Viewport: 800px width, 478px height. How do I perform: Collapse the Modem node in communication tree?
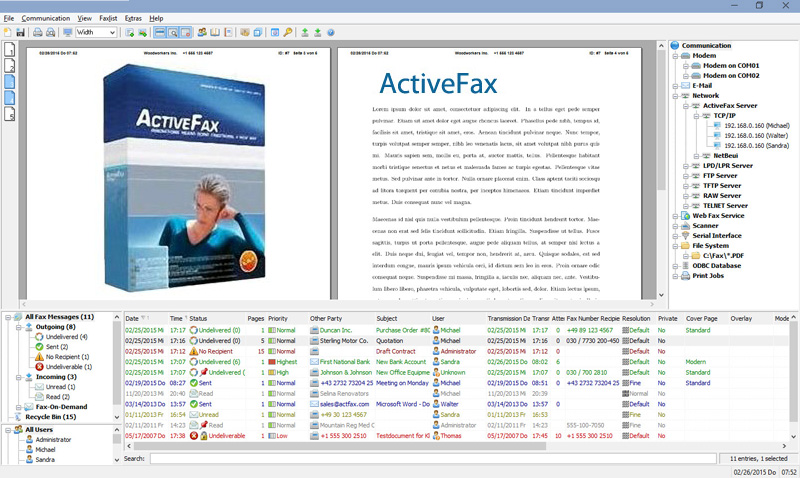(675, 56)
